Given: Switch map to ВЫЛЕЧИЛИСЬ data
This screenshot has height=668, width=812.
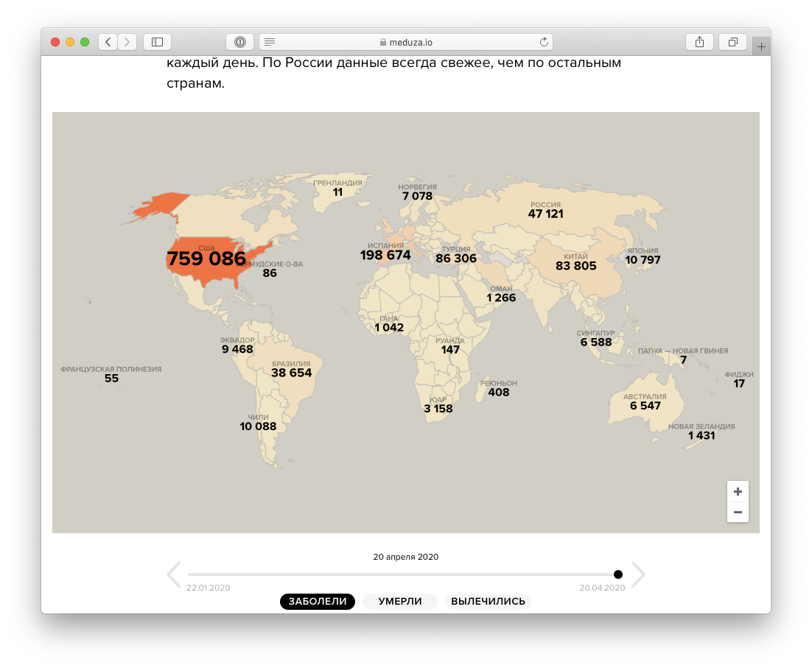Looking at the screenshot, I should (488, 602).
